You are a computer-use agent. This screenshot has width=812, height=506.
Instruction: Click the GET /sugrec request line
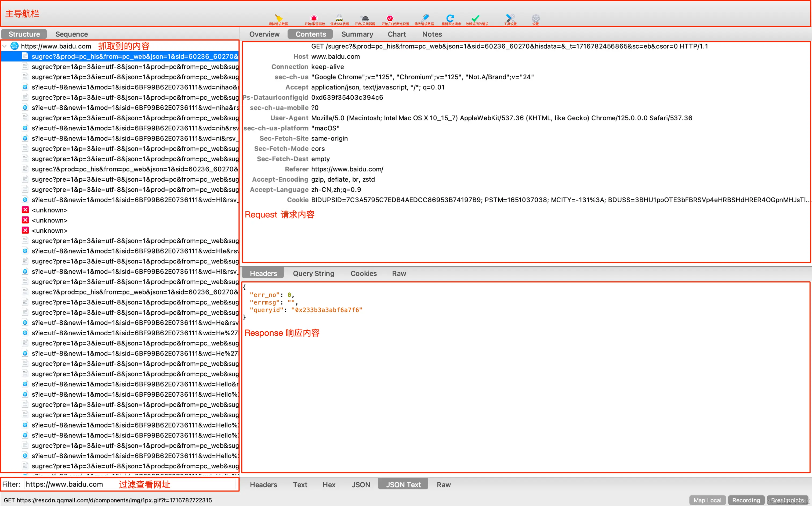coord(509,46)
